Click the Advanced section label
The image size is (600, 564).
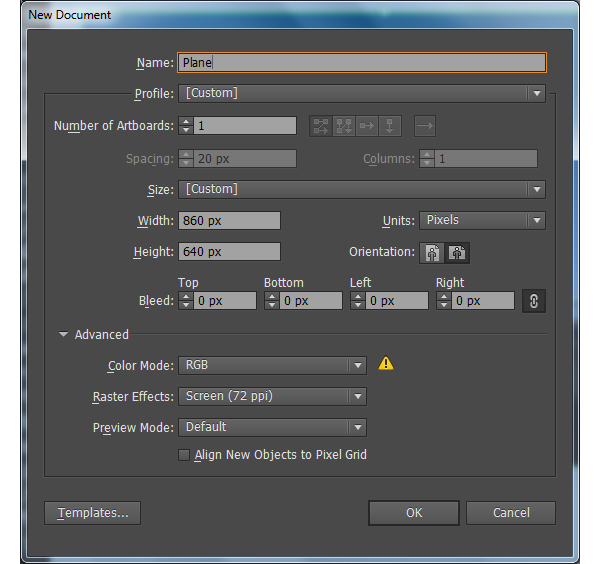102,335
